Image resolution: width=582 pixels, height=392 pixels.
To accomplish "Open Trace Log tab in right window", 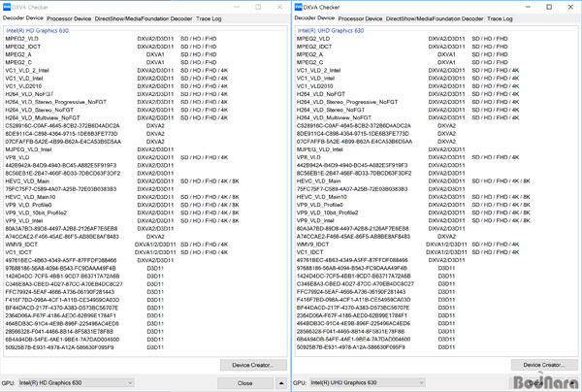I will point(500,18).
